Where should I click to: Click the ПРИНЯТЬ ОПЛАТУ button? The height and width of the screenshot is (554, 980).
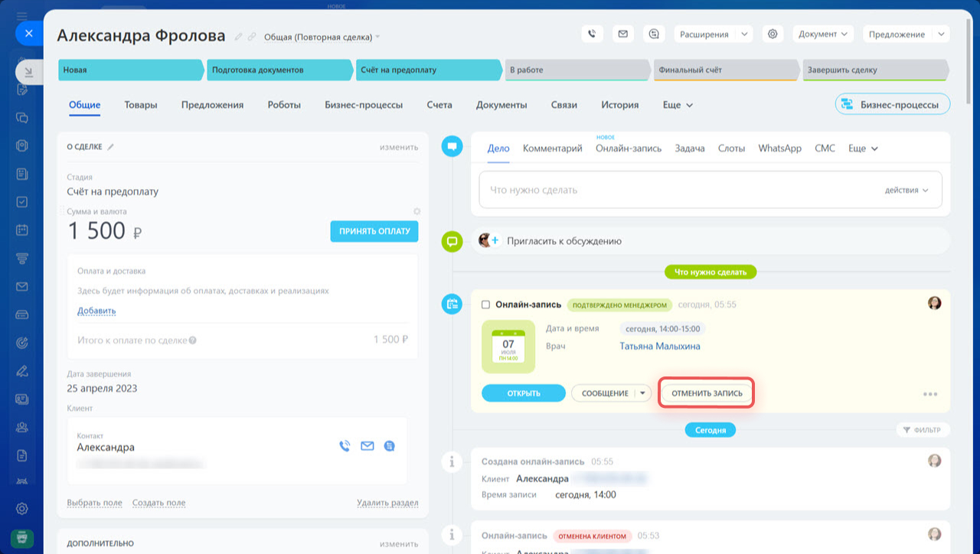tap(374, 231)
